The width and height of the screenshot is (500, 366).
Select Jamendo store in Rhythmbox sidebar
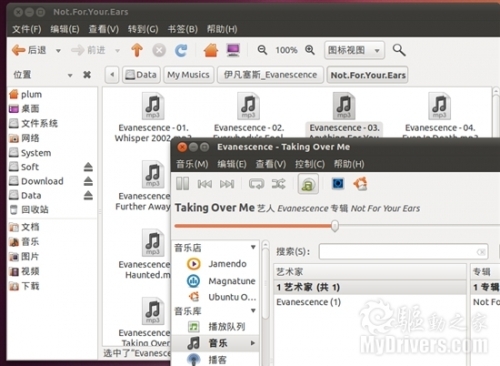click(217, 264)
